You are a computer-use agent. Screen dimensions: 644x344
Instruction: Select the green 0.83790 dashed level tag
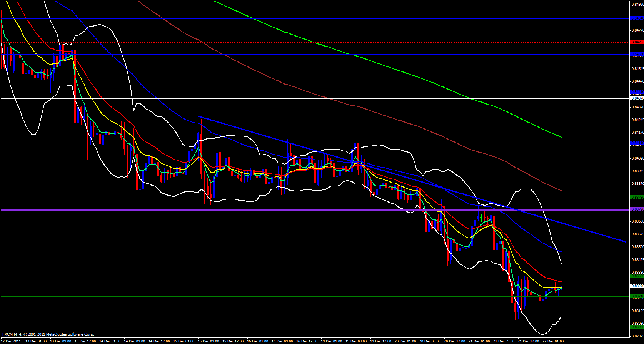637,198
